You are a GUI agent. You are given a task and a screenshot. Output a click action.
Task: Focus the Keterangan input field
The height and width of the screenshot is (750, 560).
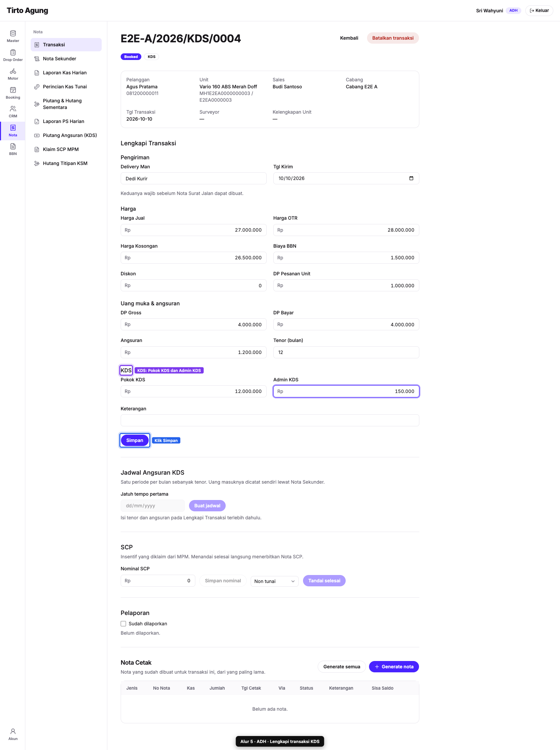(270, 420)
